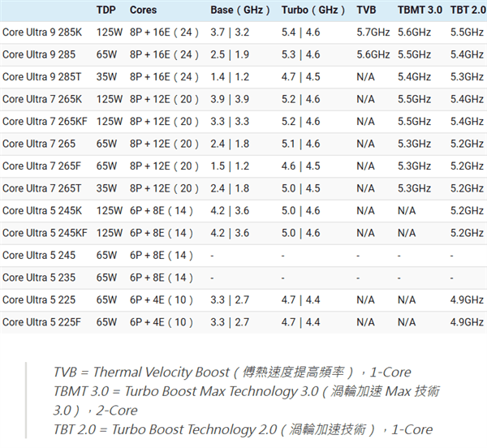The width and height of the screenshot is (487, 448).
Task: Click the TVB column header
Action: 366,10
